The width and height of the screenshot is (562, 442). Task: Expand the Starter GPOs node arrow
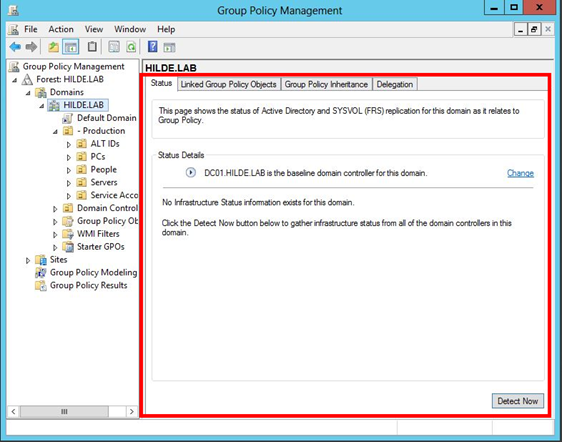(55, 248)
